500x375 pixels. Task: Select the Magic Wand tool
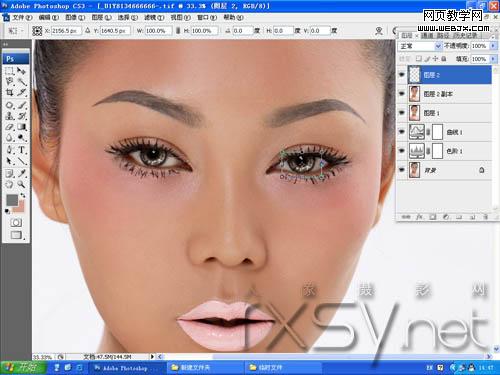coord(21,82)
